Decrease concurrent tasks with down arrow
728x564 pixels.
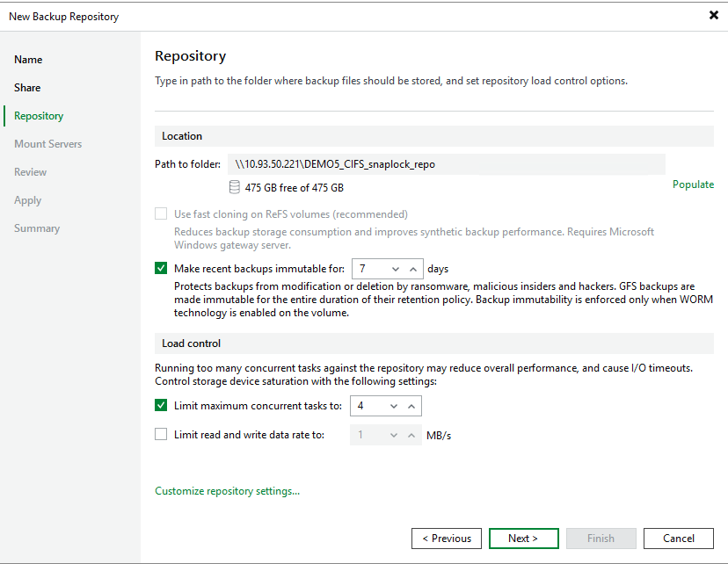pos(394,406)
